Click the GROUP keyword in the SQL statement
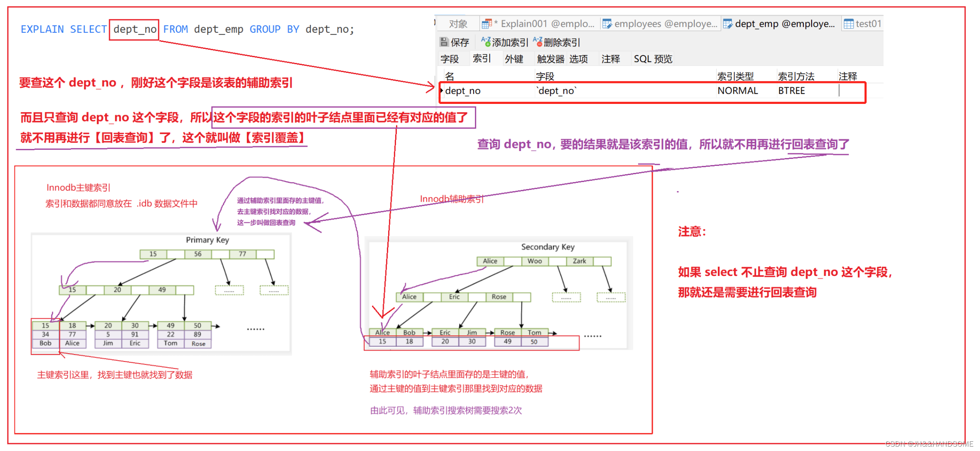The width and height of the screenshot is (980, 451). click(265, 29)
